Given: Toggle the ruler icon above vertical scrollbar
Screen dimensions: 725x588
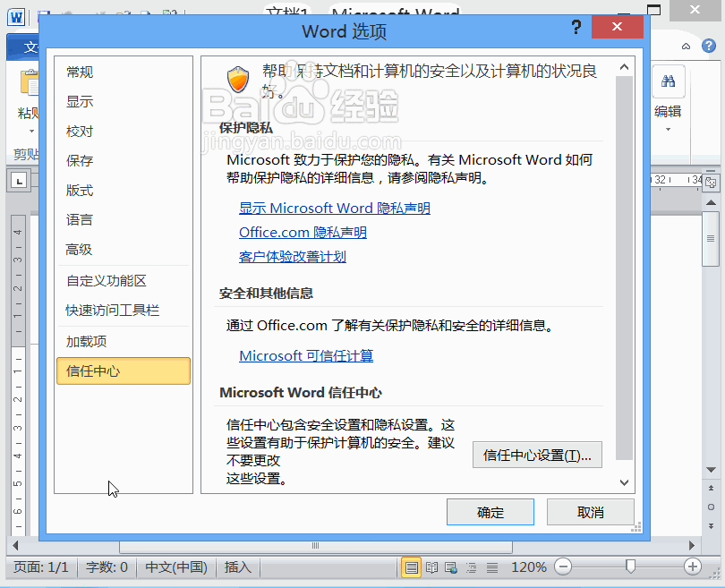Looking at the screenshot, I should (711, 183).
